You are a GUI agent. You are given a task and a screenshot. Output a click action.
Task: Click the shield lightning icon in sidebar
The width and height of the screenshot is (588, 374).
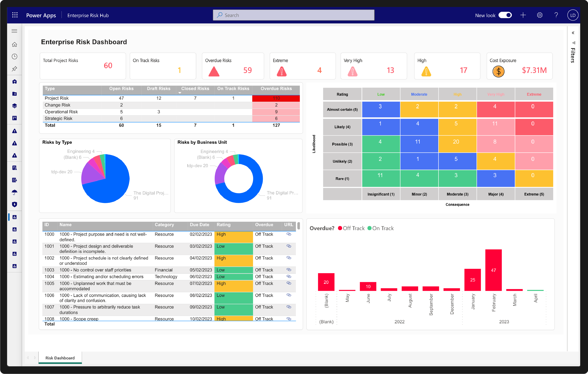tap(15, 204)
